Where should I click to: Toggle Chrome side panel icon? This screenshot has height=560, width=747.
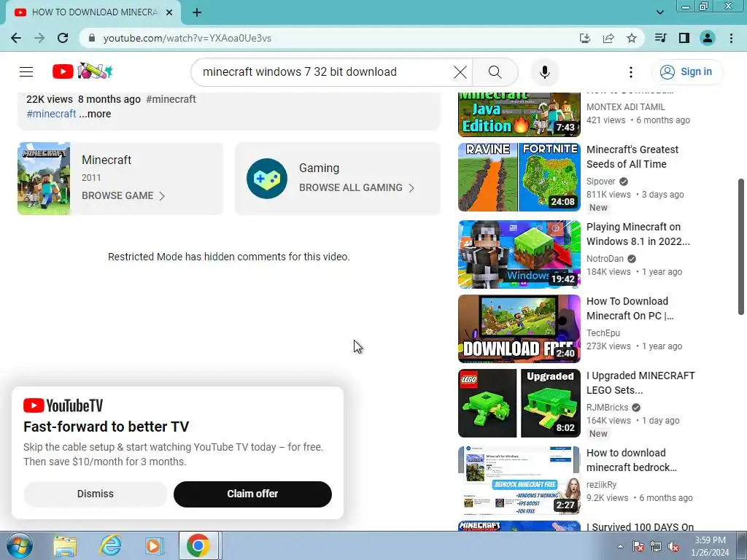pos(684,38)
